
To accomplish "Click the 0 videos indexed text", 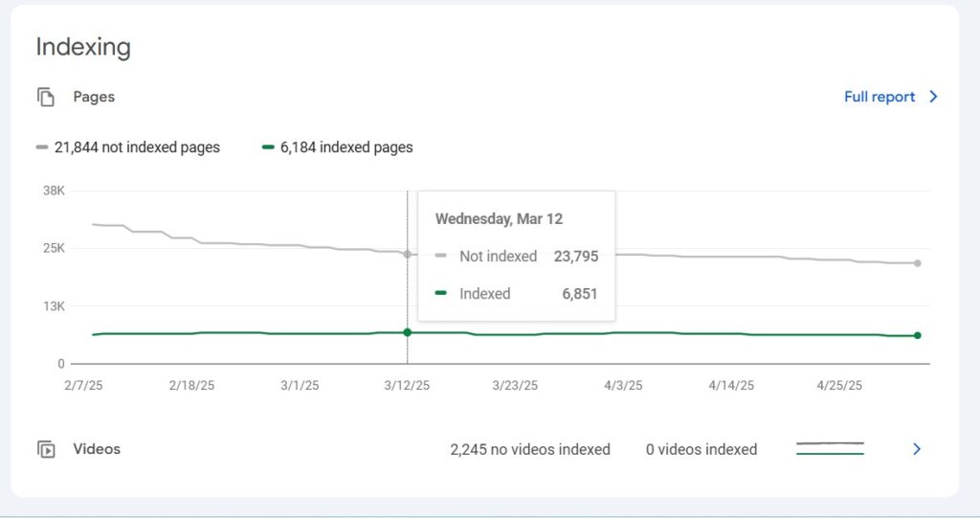I will (x=701, y=449).
